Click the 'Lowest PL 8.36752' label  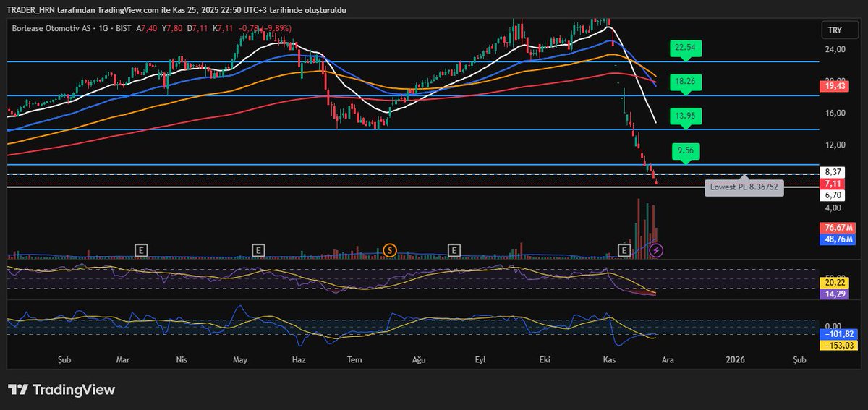(x=744, y=187)
